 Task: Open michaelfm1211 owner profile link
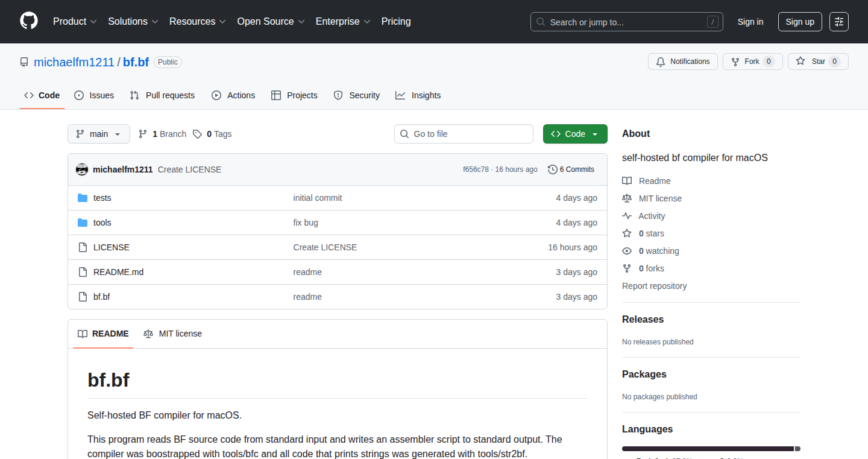coord(74,62)
